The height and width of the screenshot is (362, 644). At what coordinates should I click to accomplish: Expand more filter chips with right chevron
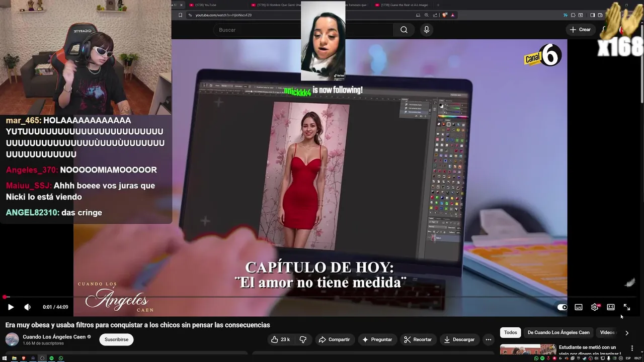tap(627, 333)
